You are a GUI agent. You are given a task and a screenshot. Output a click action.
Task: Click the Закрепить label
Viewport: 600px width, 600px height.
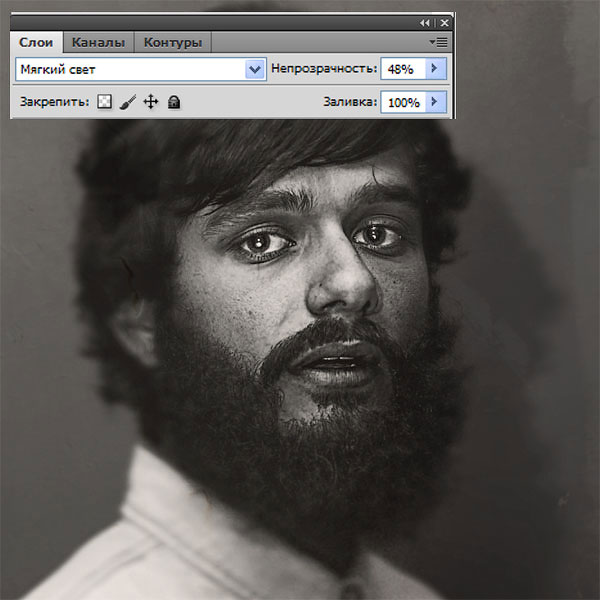[55, 102]
